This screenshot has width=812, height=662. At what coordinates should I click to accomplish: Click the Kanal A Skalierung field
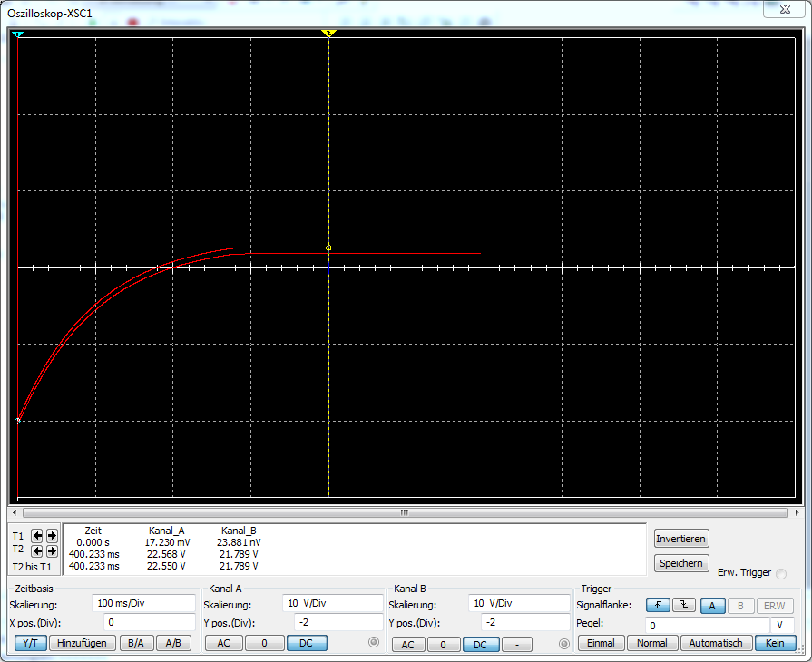332,603
